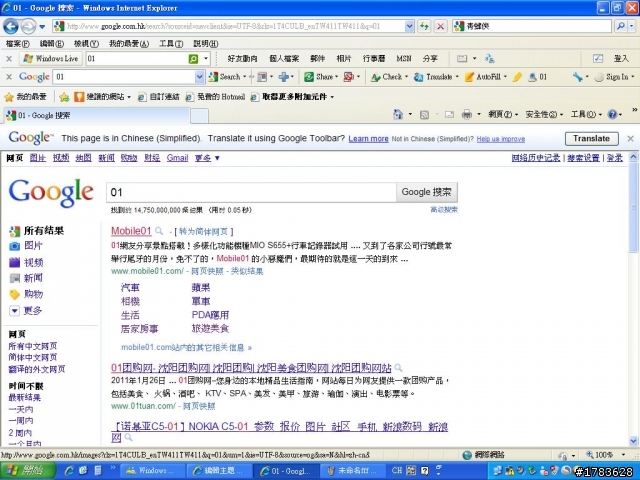Click the 简体中文网页 filter link
Screen dimensions: 640x480
click(33, 358)
